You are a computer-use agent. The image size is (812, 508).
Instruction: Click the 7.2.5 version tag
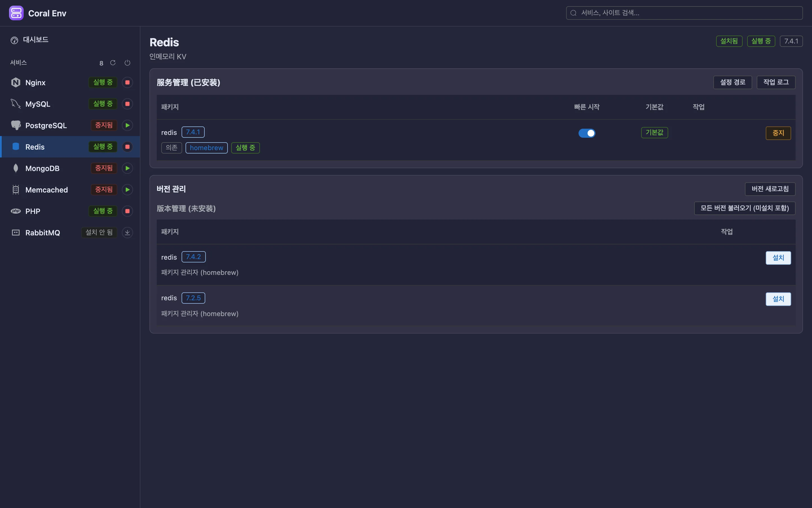tap(193, 298)
